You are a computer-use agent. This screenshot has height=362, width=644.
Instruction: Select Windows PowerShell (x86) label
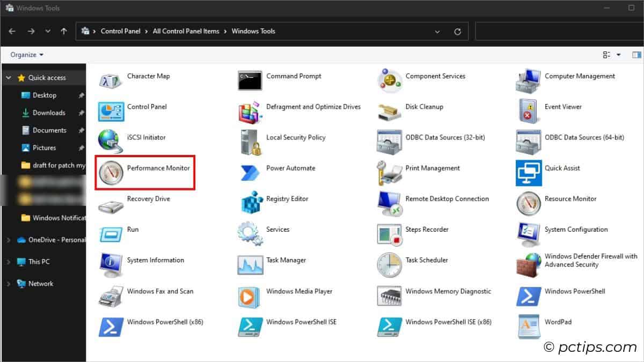point(165,322)
